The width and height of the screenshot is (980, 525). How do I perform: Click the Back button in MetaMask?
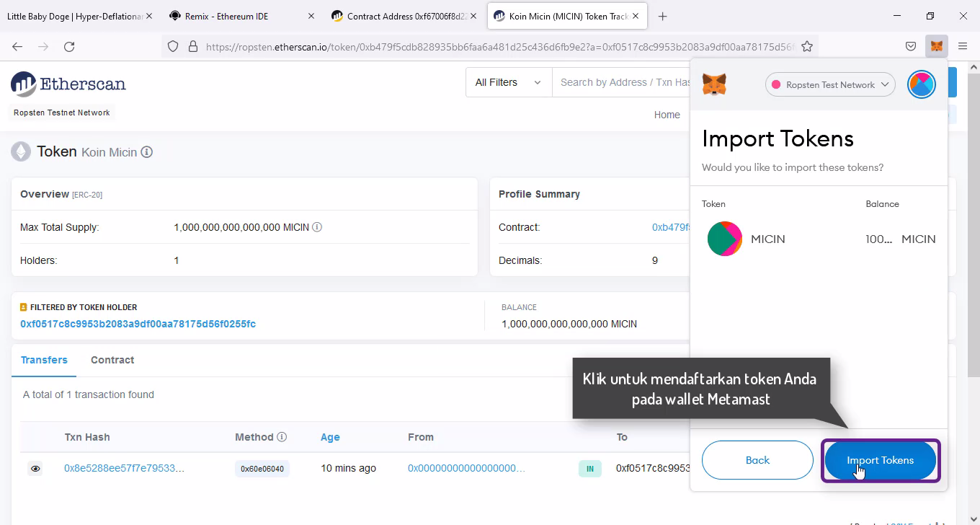[x=757, y=460]
